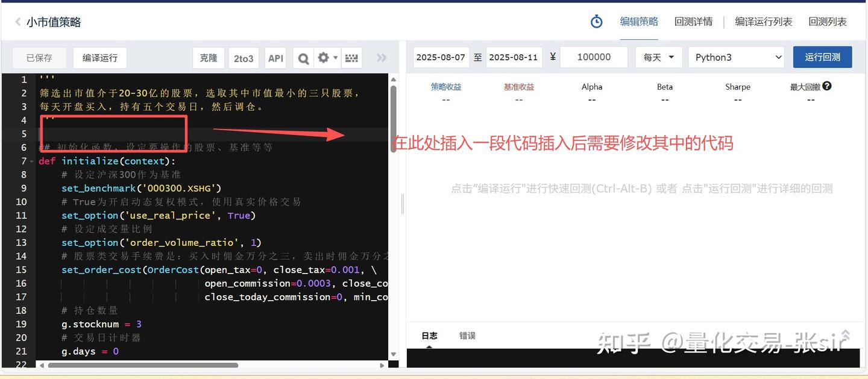Viewport: 868px width, 379px height.
Task: Open 回测列表 tab
Action: (x=828, y=22)
